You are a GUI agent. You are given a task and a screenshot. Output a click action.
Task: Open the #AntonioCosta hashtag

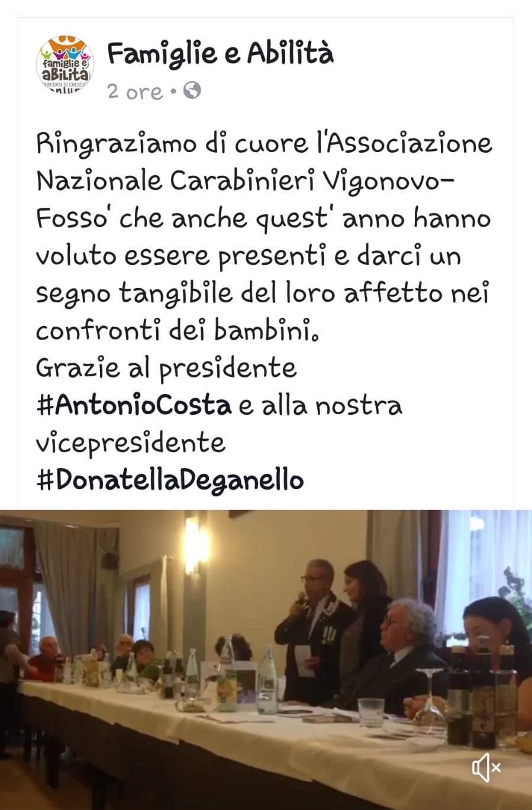tap(134, 405)
